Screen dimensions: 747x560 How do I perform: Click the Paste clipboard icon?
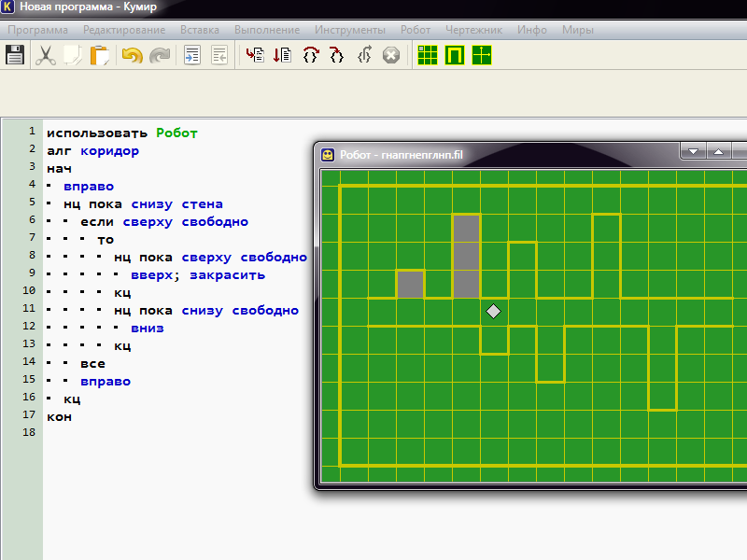click(x=100, y=55)
